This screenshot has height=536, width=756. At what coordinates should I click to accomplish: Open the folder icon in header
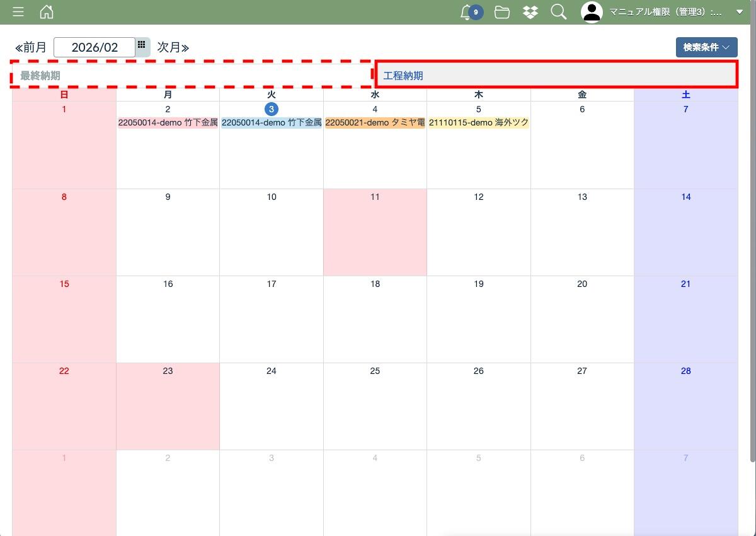tap(502, 12)
